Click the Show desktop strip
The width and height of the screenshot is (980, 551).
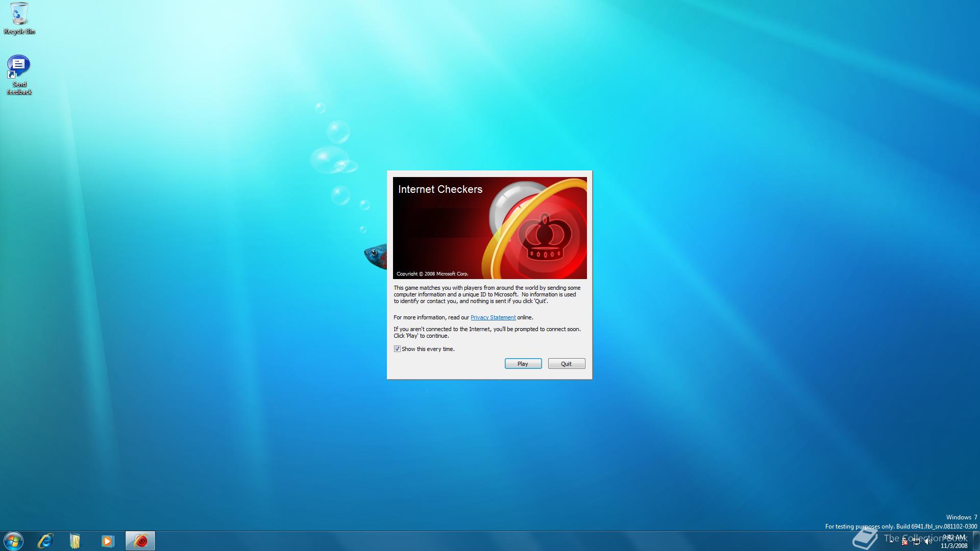(976, 541)
